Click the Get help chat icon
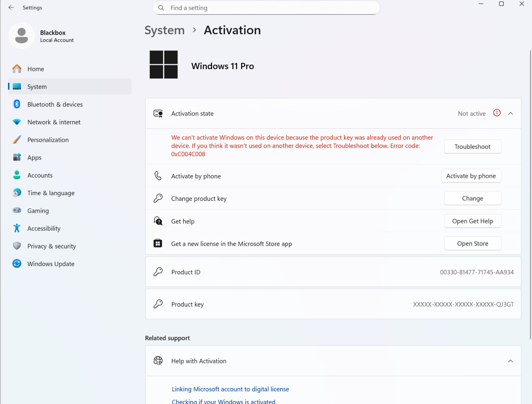 (x=158, y=221)
